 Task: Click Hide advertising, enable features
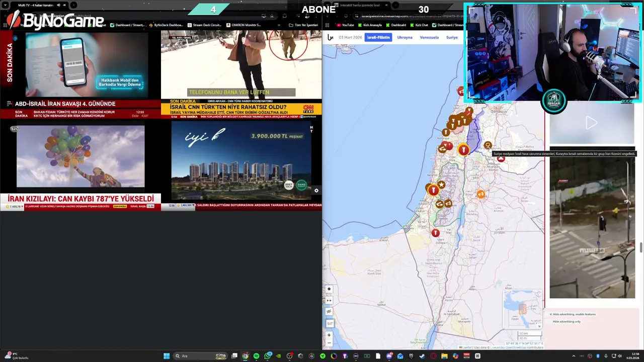[x=573, y=314]
